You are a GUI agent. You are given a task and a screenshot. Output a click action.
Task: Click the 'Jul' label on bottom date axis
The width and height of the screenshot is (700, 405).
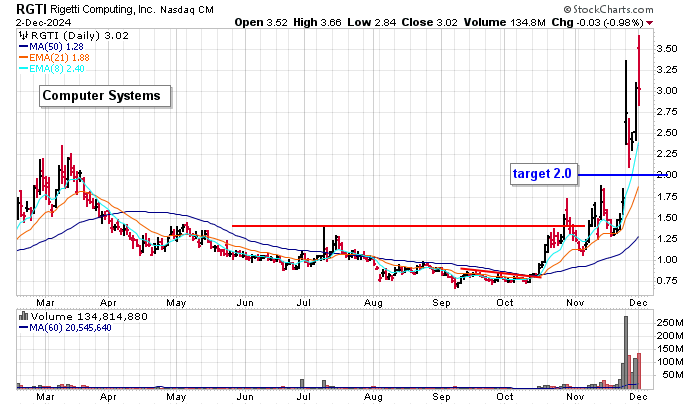pos(304,397)
